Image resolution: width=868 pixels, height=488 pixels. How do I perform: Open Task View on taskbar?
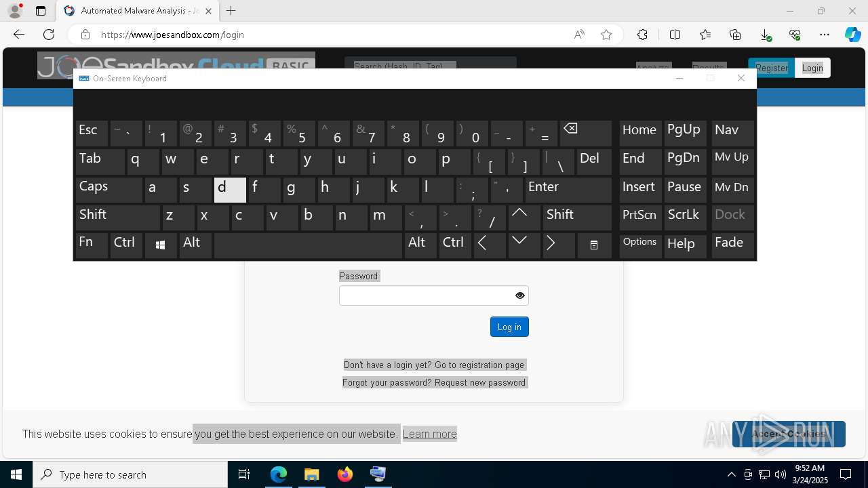[x=244, y=474]
